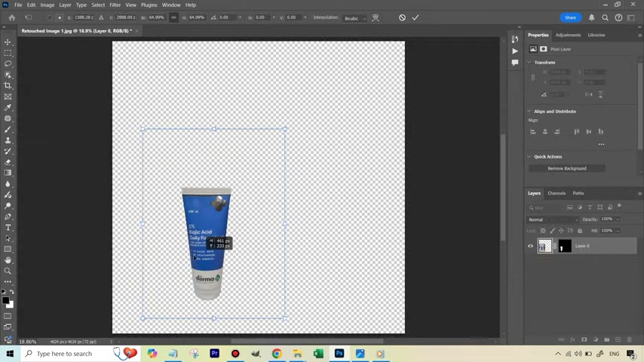Toggle lock position in Layers panel
The image size is (644, 362).
(x=561, y=231)
